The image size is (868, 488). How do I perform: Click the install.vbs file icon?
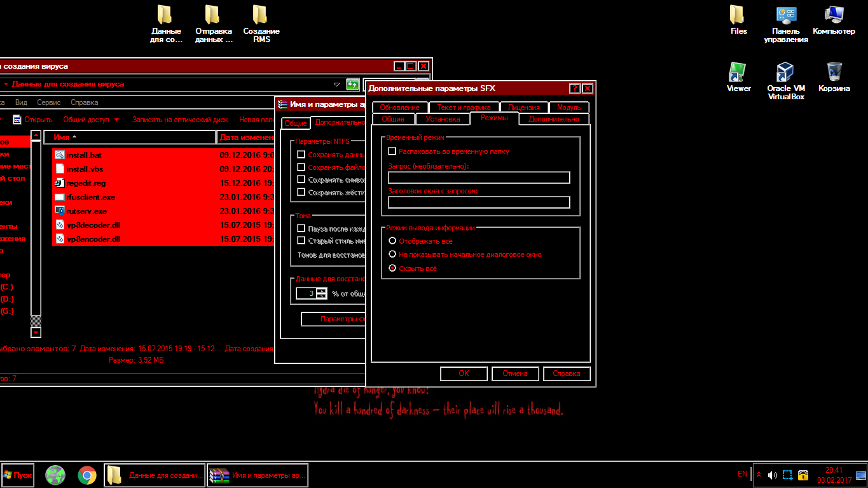60,169
